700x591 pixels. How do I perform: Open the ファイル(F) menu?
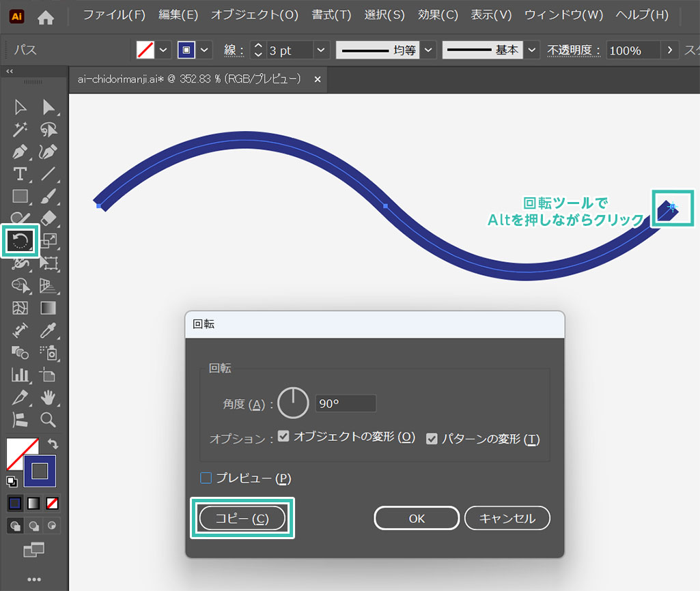point(114,15)
